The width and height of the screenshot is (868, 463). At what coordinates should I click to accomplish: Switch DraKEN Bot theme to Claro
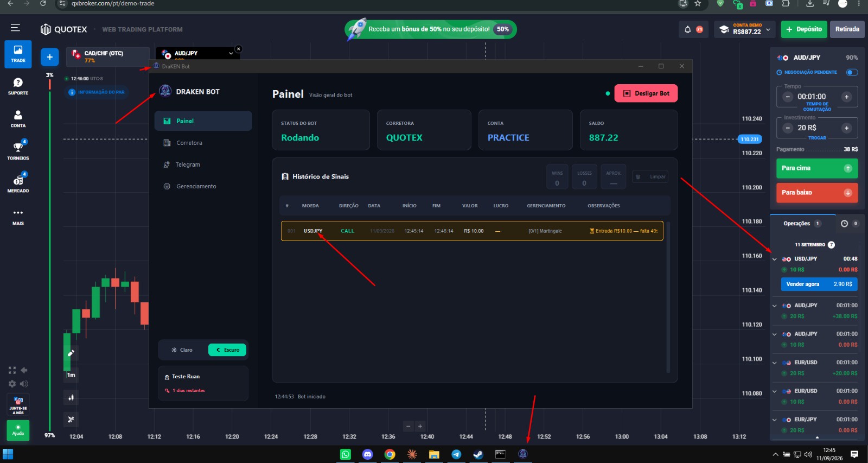point(182,350)
